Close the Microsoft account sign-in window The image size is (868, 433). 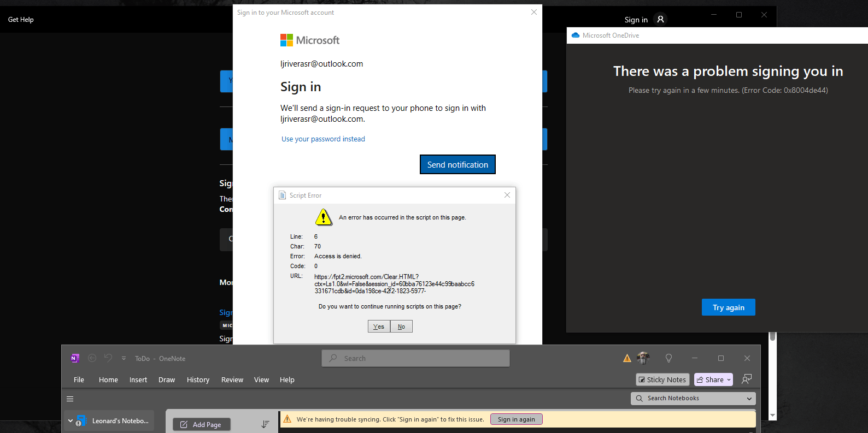pyautogui.click(x=534, y=12)
